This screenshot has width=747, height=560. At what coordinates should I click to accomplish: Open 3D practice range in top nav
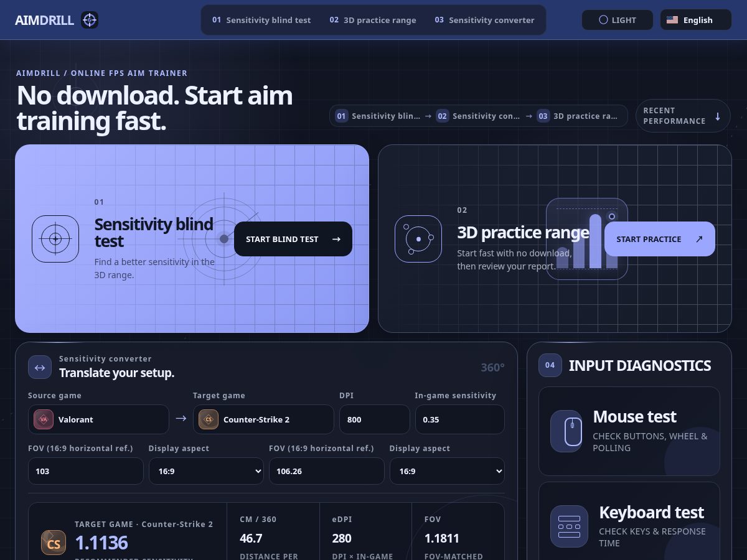click(x=373, y=20)
